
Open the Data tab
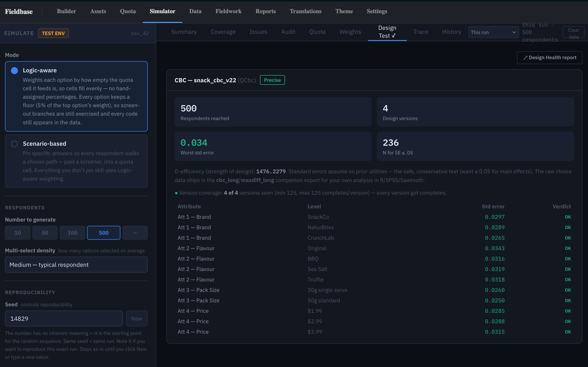[195, 11]
